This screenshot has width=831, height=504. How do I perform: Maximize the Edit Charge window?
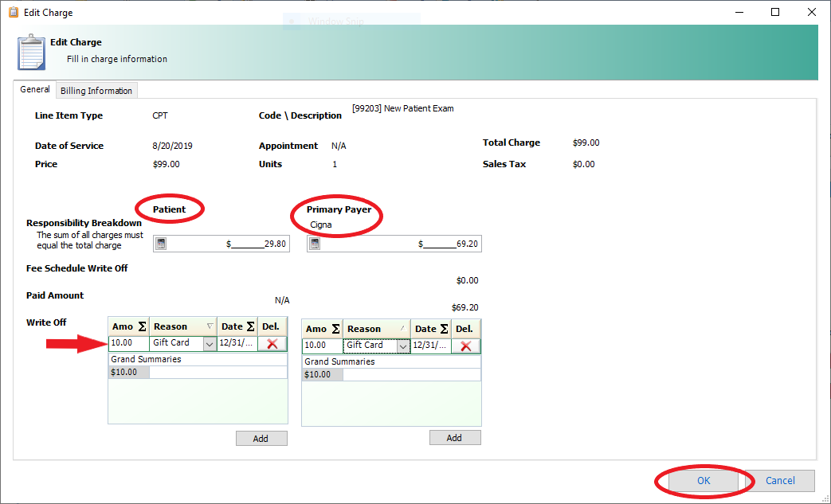coord(774,12)
